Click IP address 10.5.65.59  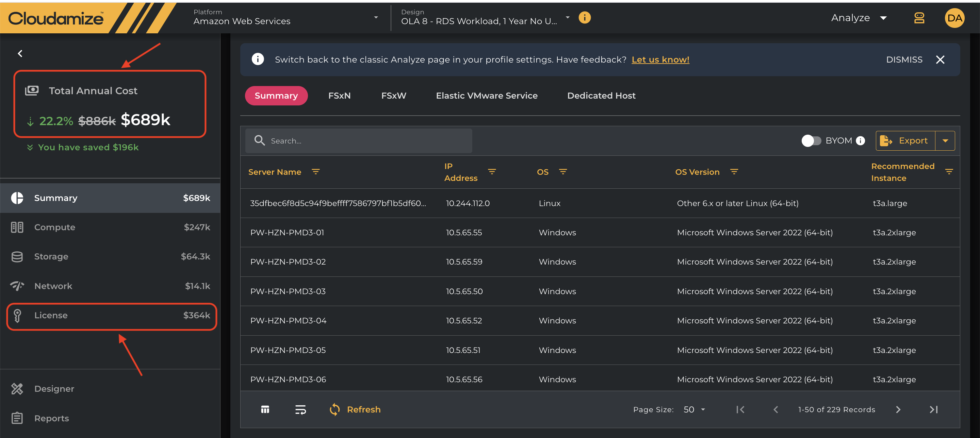pos(464,262)
